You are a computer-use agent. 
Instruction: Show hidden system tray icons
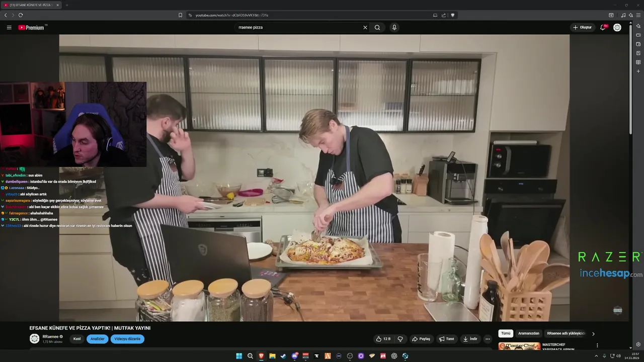pyautogui.click(x=596, y=356)
